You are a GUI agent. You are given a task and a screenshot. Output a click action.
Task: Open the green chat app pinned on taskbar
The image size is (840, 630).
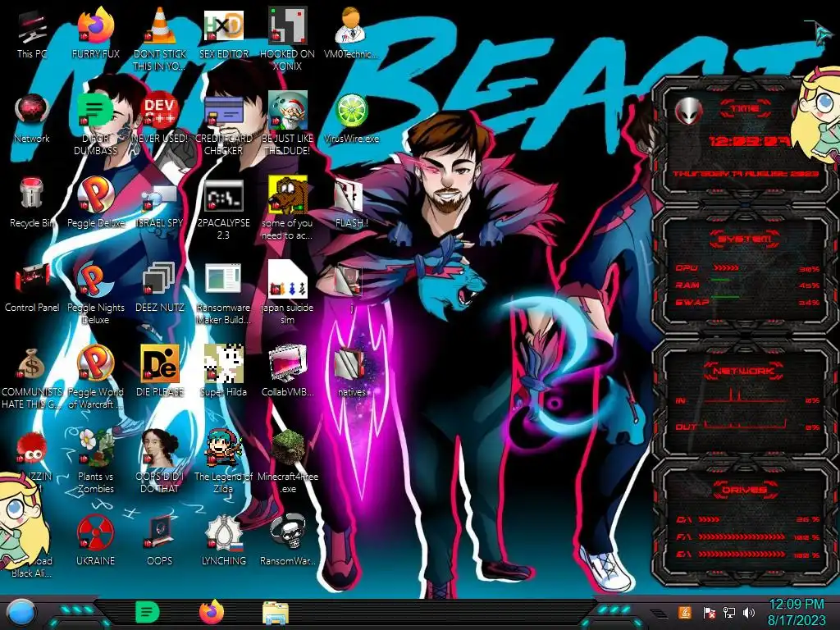(148, 612)
